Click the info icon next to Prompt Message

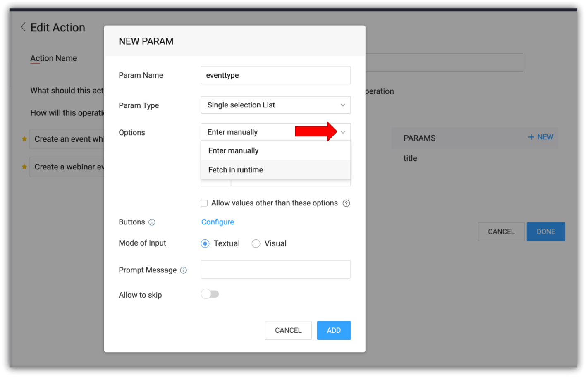184,270
